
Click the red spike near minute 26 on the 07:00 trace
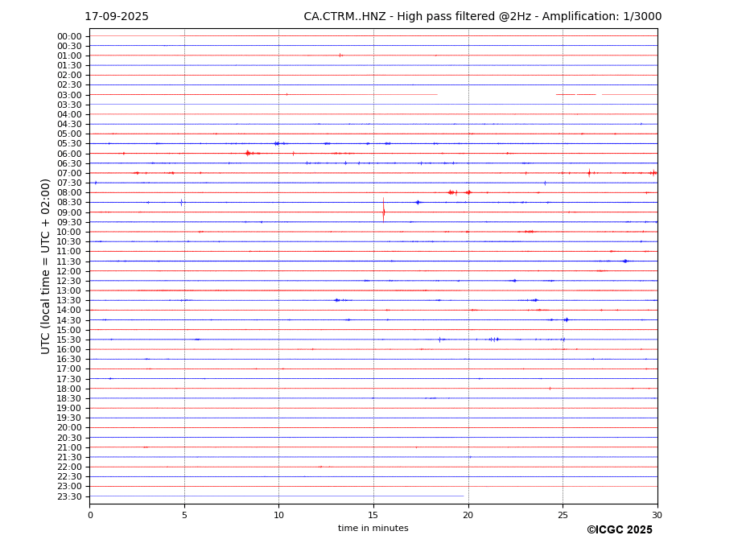pyautogui.click(x=589, y=173)
